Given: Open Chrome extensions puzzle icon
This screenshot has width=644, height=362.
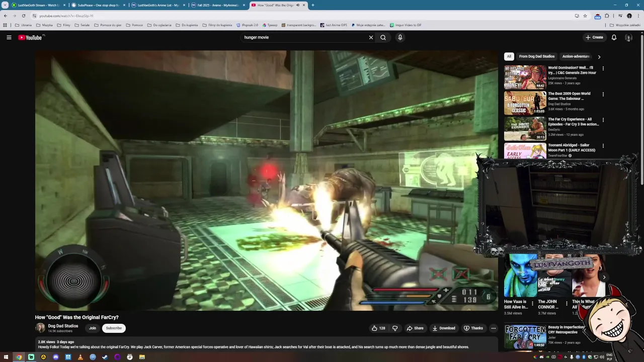Looking at the screenshot, I should pyautogui.click(x=607, y=16).
